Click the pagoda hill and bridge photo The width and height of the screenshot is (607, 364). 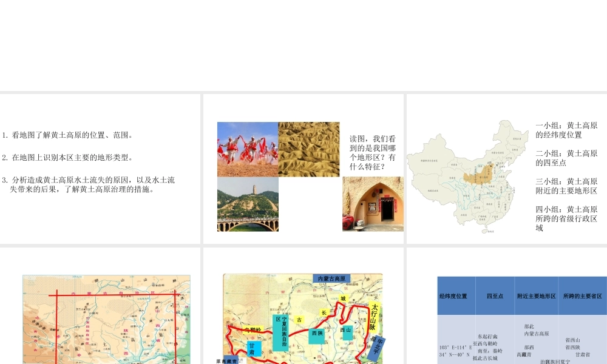tap(248, 204)
